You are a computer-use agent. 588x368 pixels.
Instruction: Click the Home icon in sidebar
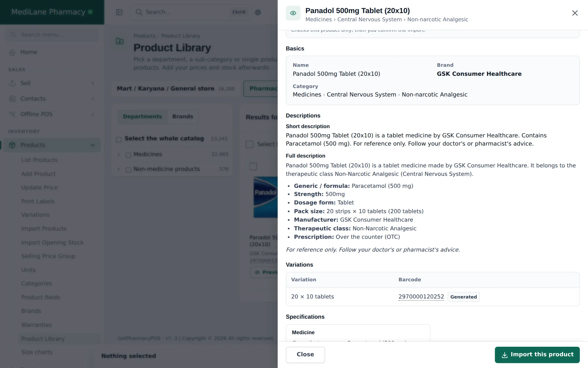(x=12, y=52)
